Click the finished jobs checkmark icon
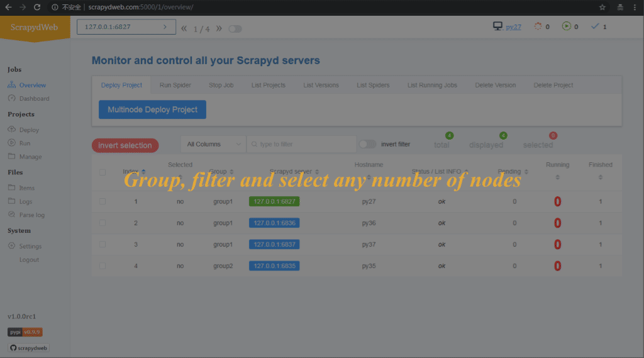Screen dimensions: 644x358 [x=595, y=26]
